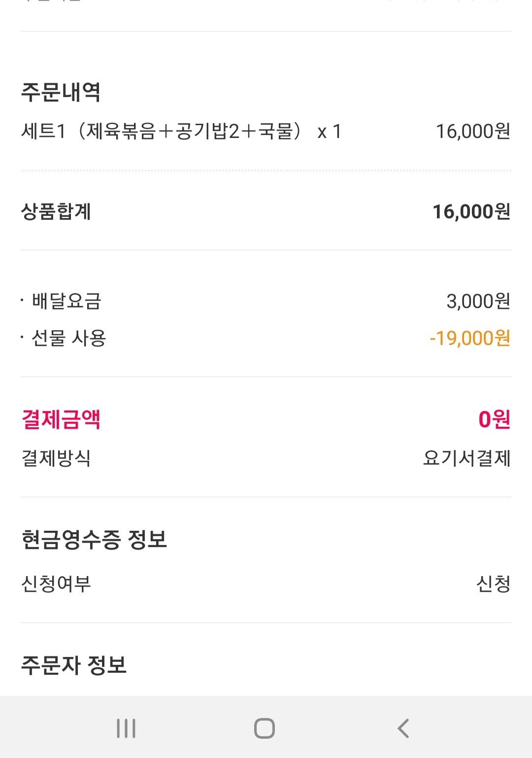This screenshot has width=532, height=758.
Task: Tap the 3,000원 delivery fee value
Action: click(478, 301)
